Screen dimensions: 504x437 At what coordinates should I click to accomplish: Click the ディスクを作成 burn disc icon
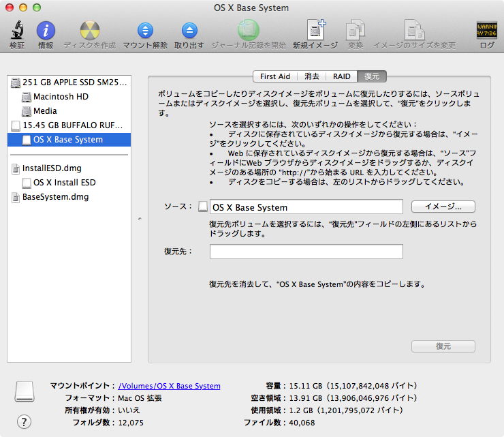click(90, 30)
